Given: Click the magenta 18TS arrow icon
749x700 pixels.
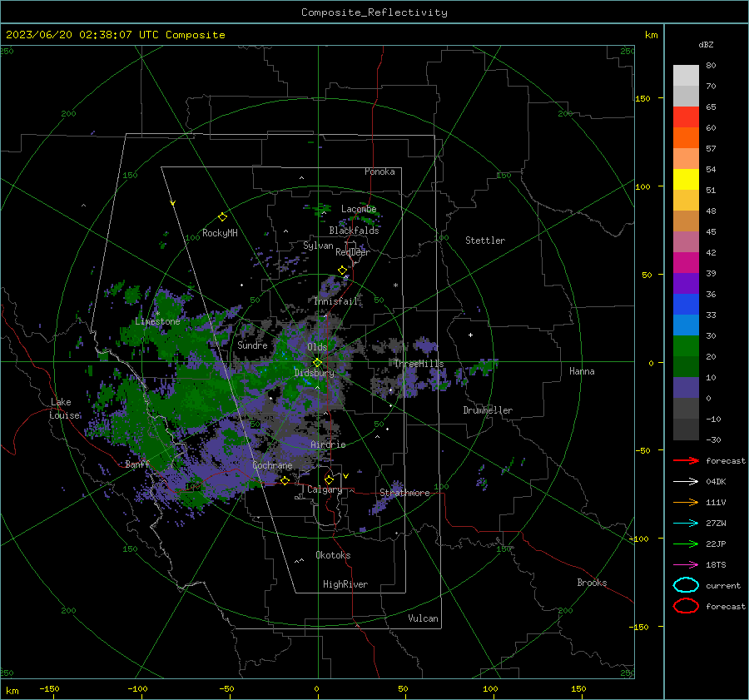Looking at the screenshot, I should coord(686,565).
